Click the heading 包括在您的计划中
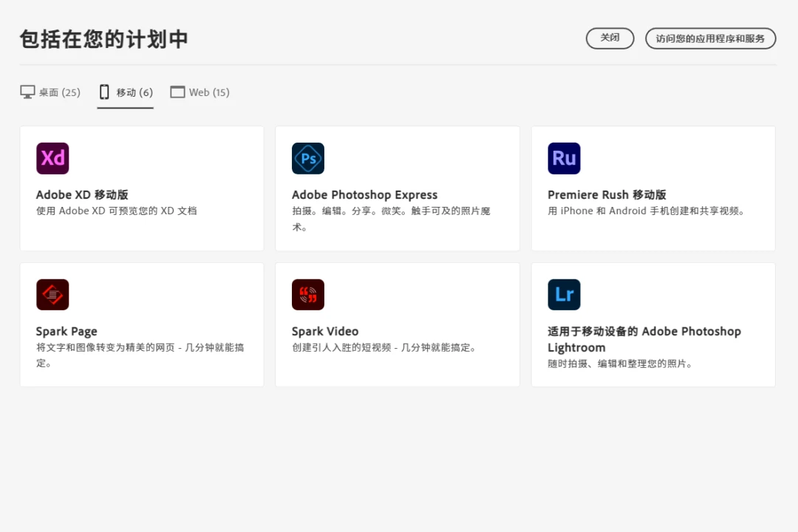The height and width of the screenshot is (532, 798). [x=104, y=39]
